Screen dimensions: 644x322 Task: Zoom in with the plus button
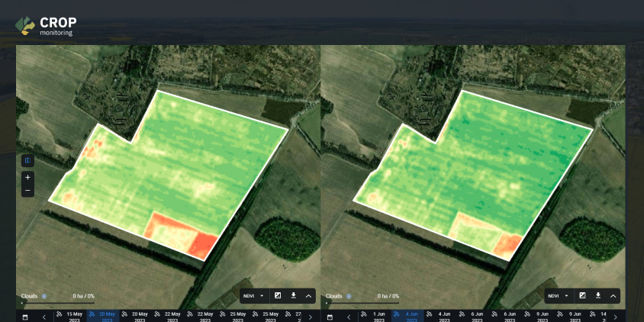tap(27, 178)
